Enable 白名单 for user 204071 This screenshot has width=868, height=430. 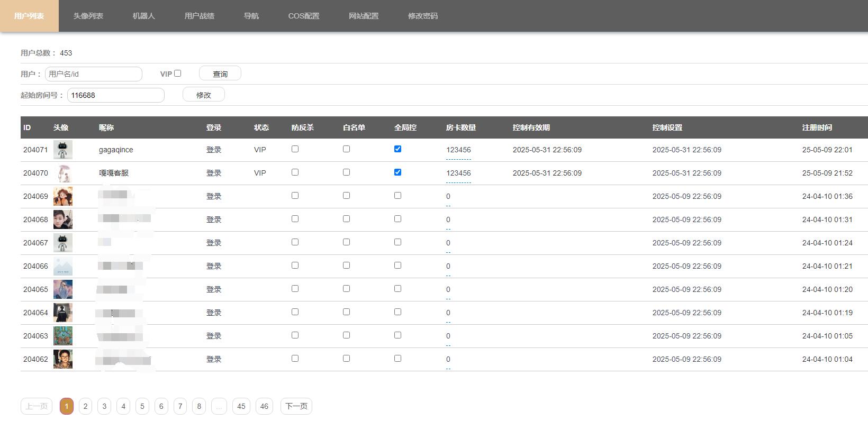pyautogui.click(x=347, y=149)
